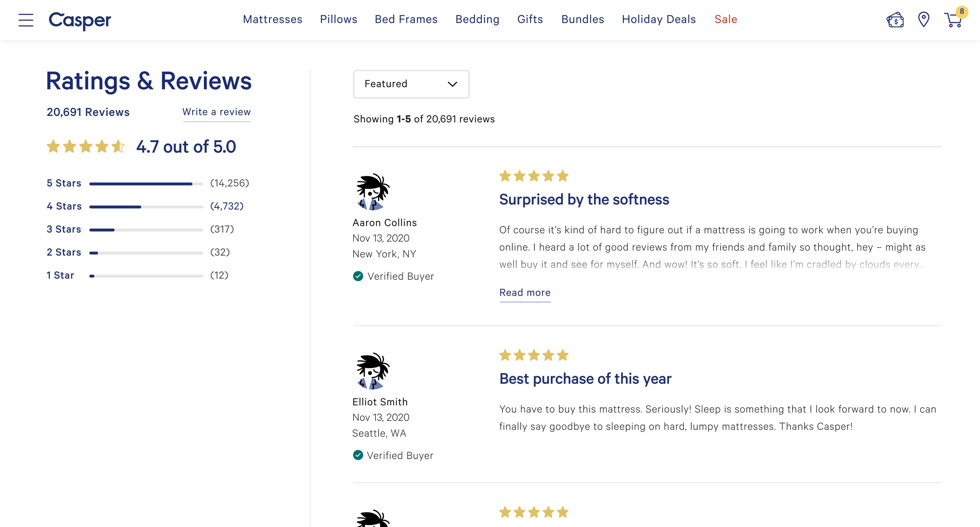Click Aaron Collins' Verified Buyer checkmark icon
The image size is (980, 527).
tap(358, 276)
